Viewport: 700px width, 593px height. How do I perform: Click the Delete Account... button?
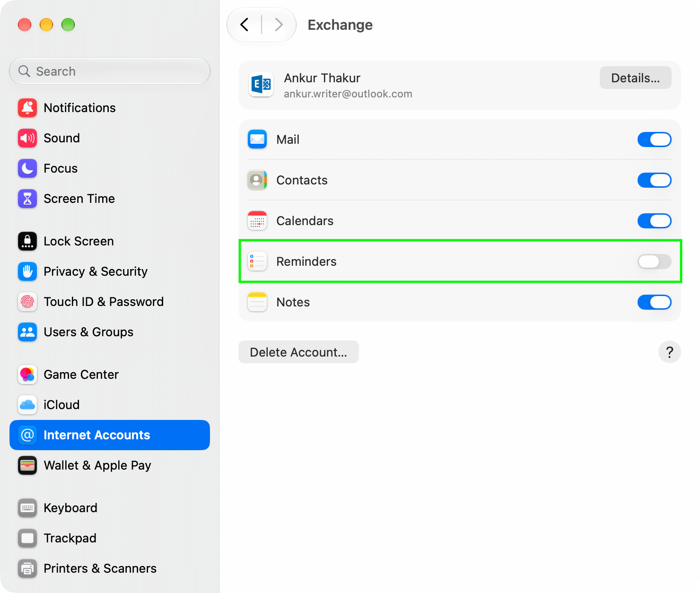point(298,352)
